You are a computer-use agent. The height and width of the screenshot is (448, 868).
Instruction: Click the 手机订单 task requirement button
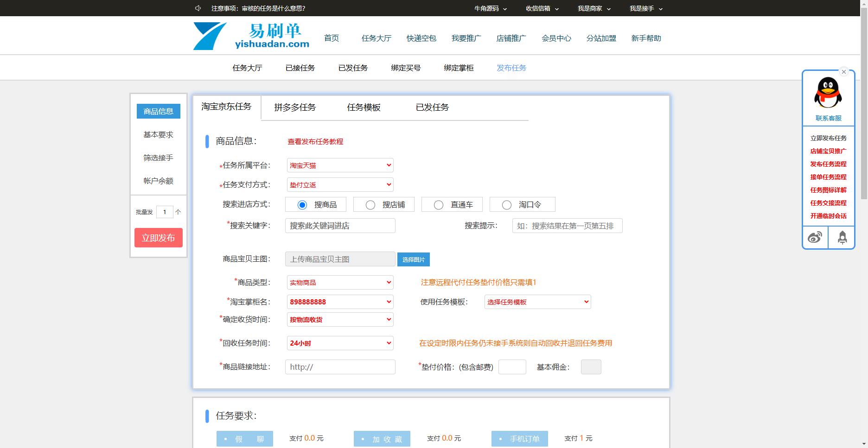(x=519, y=439)
